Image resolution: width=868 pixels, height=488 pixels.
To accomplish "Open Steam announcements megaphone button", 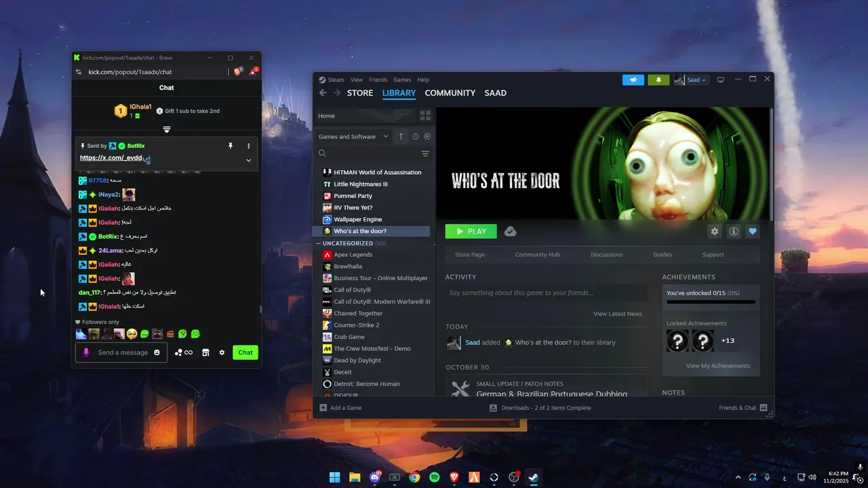I will coord(633,80).
